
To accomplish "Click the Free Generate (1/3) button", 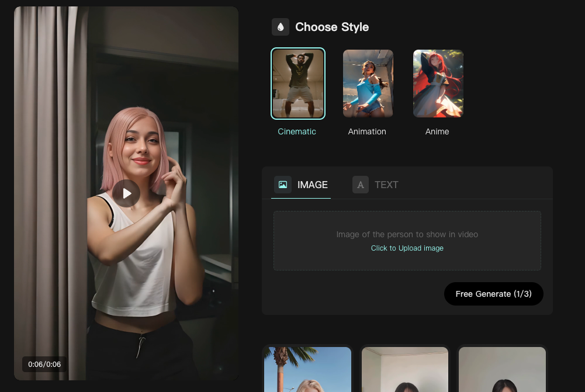I will [494, 294].
